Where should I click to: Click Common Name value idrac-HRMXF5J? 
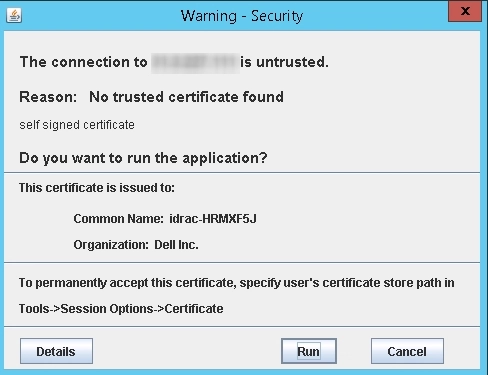point(213,219)
